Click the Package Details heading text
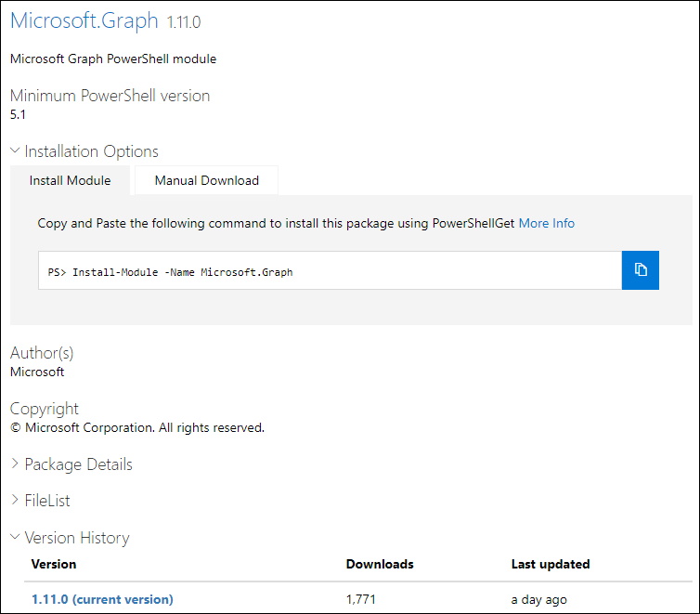This screenshot has width=700, height=614. (79, 464)
